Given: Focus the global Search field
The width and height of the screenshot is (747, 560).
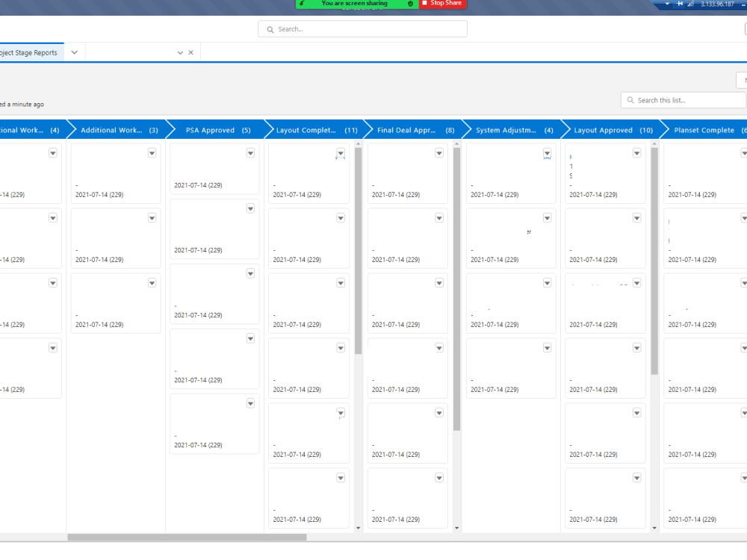Looking at the screenshot, I should (362, 29).
